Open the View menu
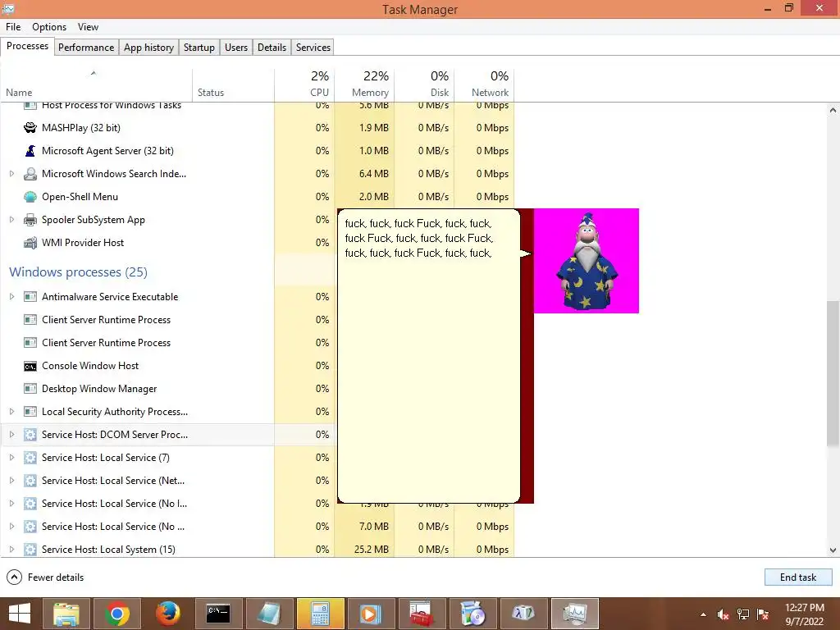840x630 pixels. 88,27
